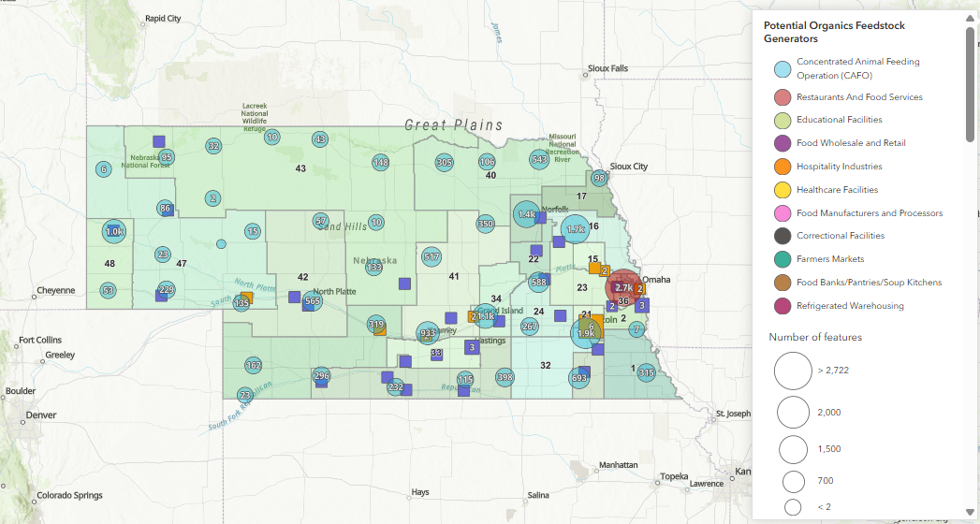Image resolution: width=980 pixels, height=524 pixels.
Task: Select the 315 cluster in the southeast corner
Action: pyautogui.click(x=646, y=372)
